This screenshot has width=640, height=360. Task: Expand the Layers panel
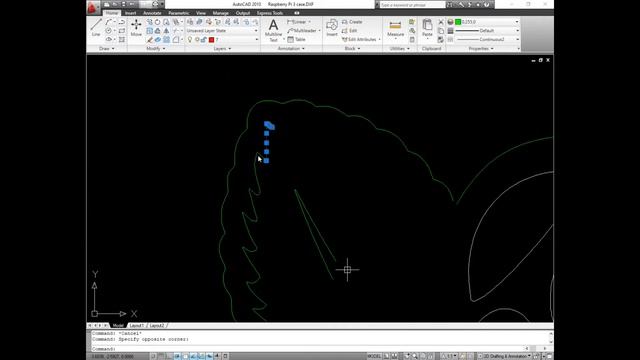click(222, 49)
